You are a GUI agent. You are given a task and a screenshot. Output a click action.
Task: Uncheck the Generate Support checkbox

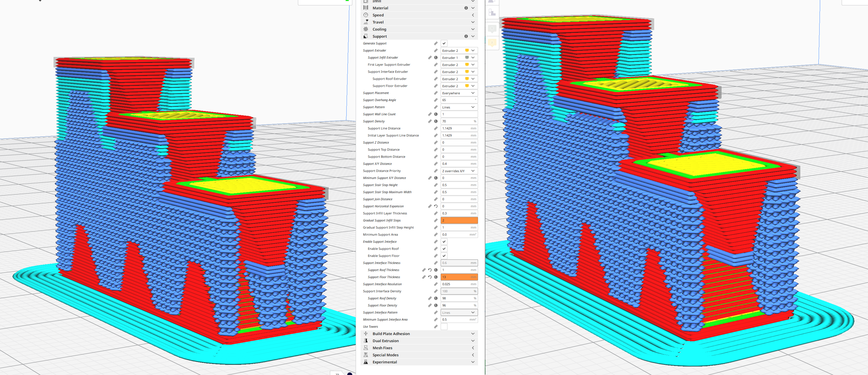tap(444, 43)
